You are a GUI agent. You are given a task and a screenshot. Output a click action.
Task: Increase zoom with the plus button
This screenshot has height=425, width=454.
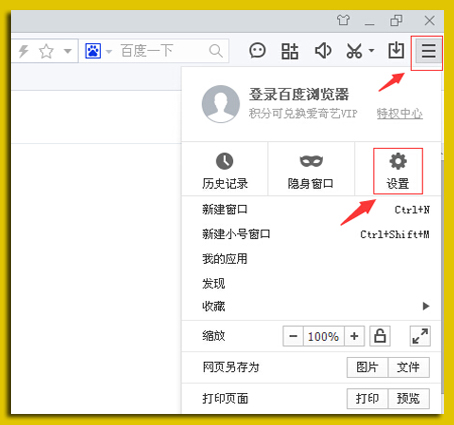(354, 336)
